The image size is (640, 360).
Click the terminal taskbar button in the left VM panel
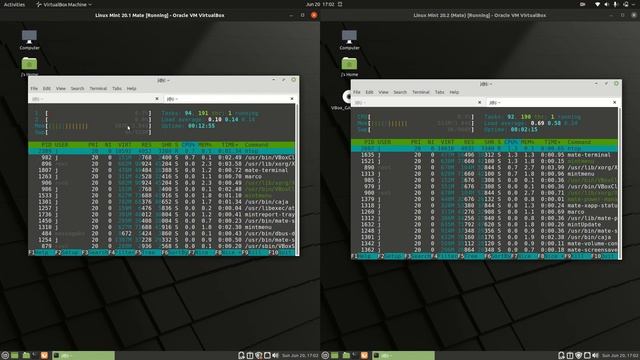pos(84,355)
